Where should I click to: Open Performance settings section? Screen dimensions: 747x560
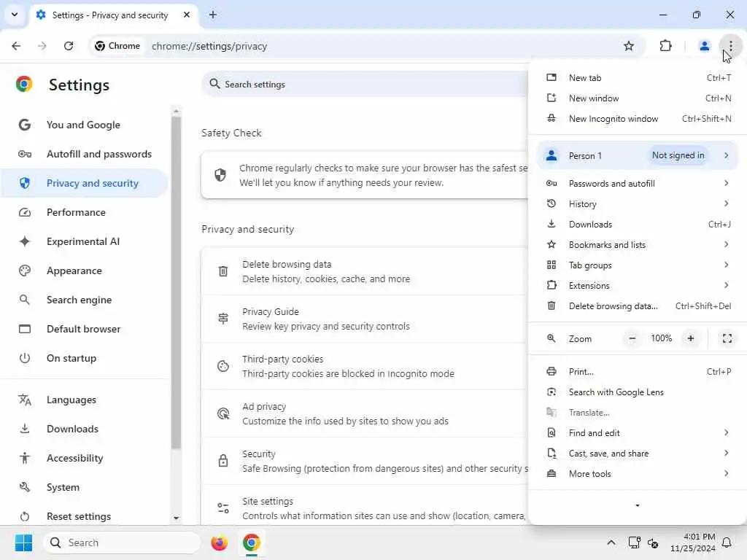point(85,212)
